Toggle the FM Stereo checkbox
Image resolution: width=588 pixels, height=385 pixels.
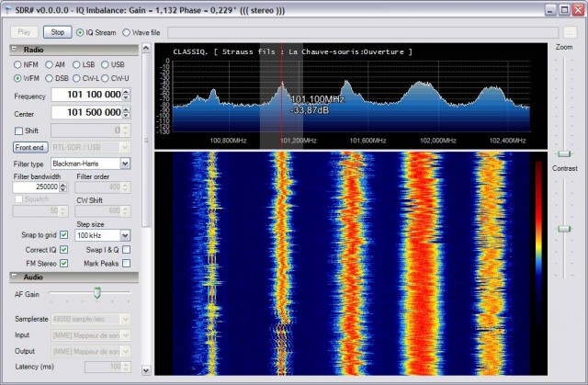(x=64, y=263)
